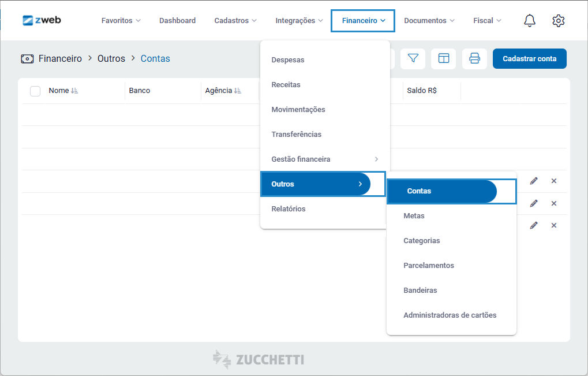Viewport: 588px width, 376px height.
Task: Click the zweb logo
Action: pos(42,20)
